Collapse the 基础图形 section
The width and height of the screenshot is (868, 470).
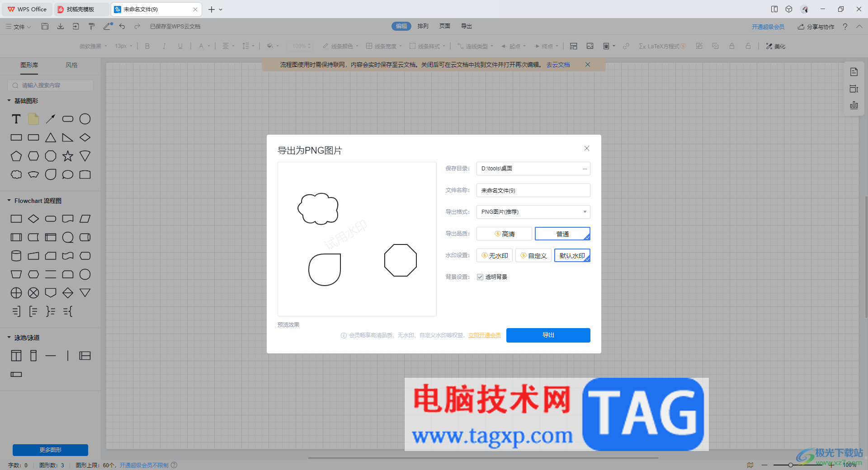(9, 101)
